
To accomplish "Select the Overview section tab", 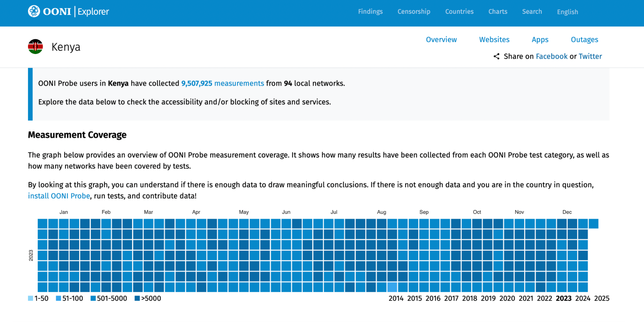I will tap(441, 40).
